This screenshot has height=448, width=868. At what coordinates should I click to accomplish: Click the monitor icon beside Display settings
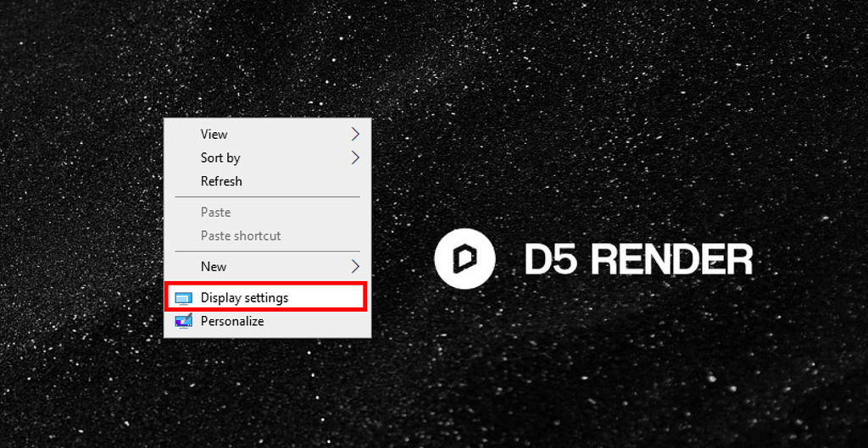pyautogui.click(x=183, y=298)
